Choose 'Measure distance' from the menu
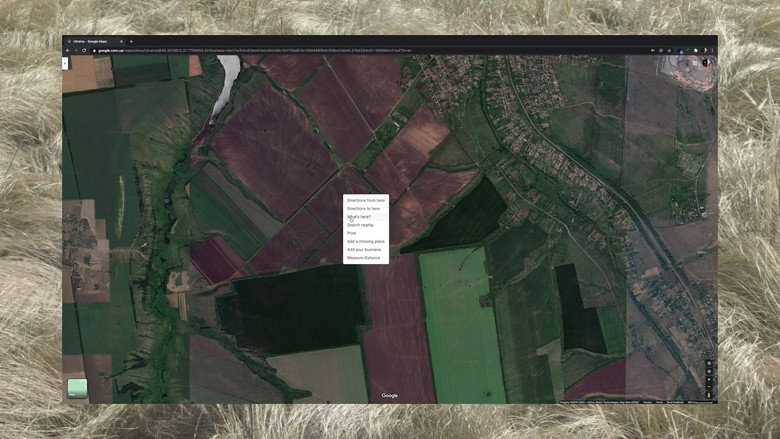 point(366,258)
